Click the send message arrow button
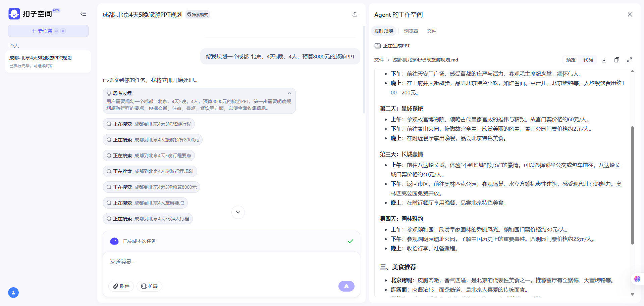 point(346,286)
